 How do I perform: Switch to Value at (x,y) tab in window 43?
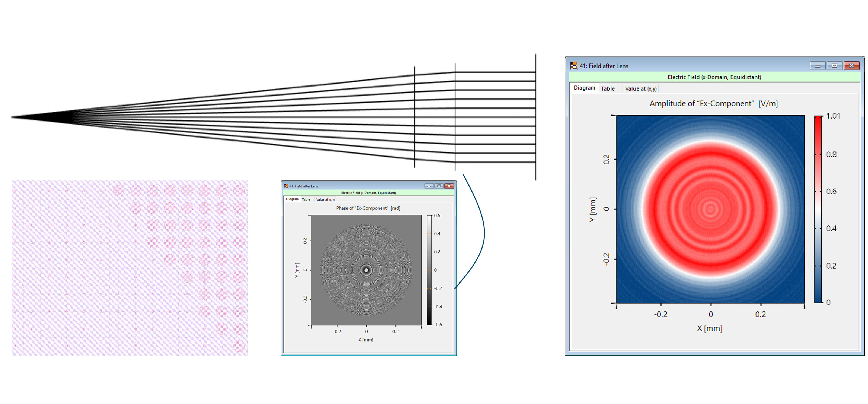pos(325,199)
